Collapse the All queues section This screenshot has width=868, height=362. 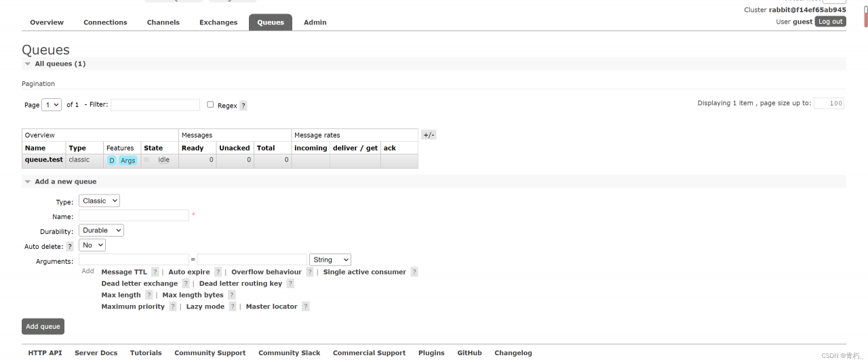tap(28, 64)
